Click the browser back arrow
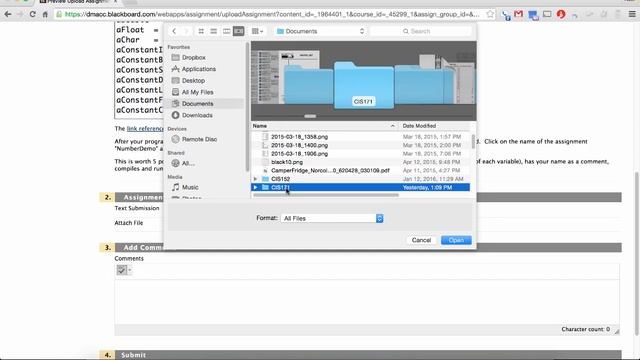This screenshot has width=640, height=360. pyautogui.click(x=8, y=14)
